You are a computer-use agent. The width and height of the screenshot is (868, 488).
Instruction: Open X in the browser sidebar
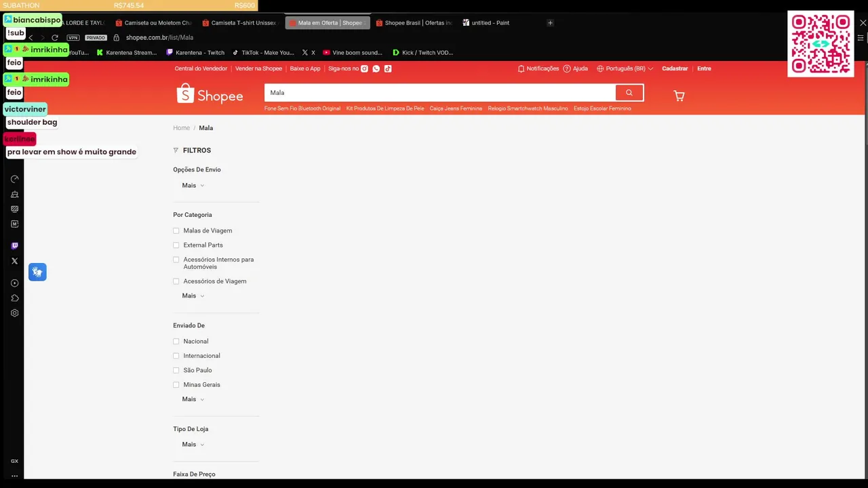pos(14,261)
